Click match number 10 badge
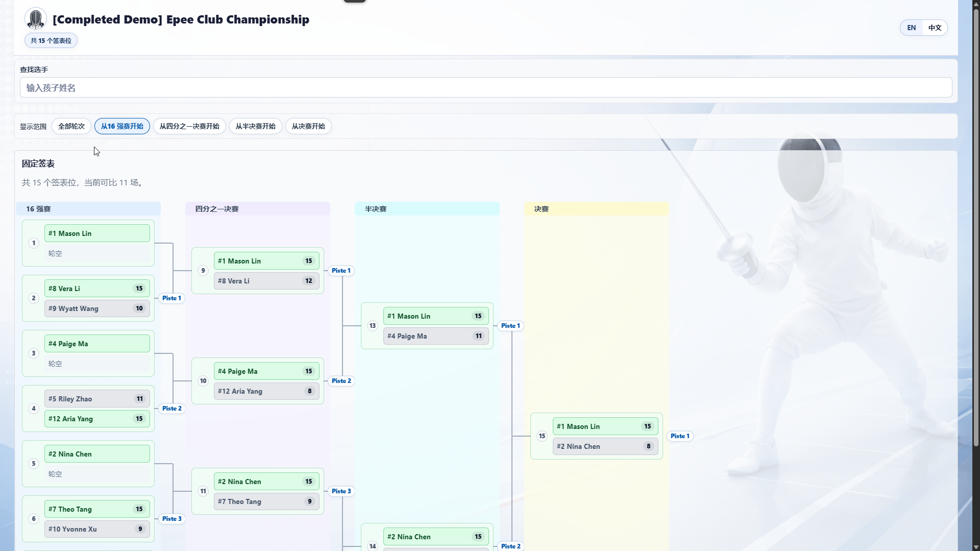980x551 pixels. tap(203, 381)
